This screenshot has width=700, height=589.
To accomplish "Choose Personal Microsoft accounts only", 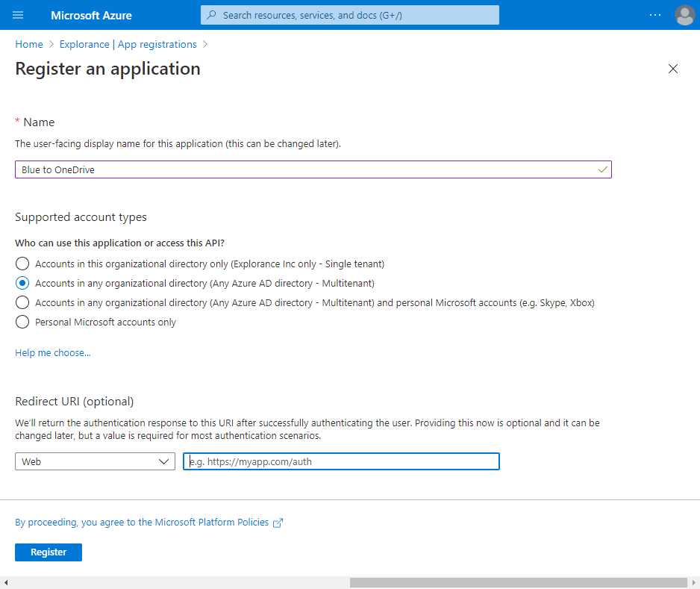I will click(x=22, y=322).
